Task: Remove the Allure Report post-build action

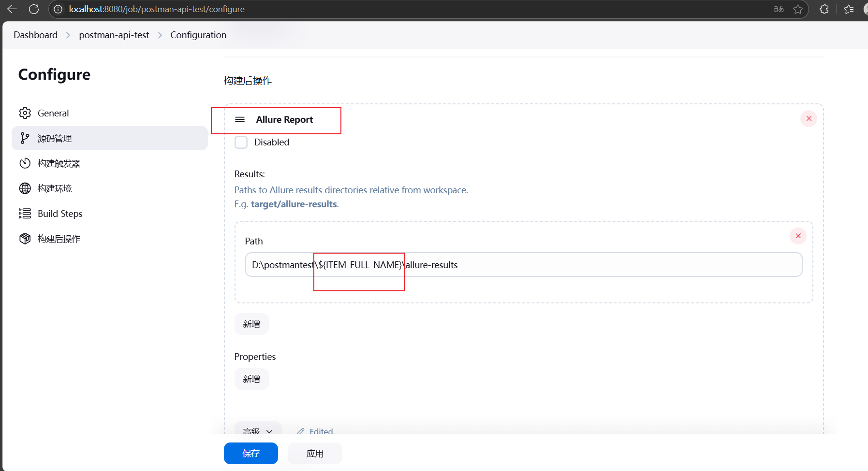Action: pyautogui.click(x=809, y=118)
